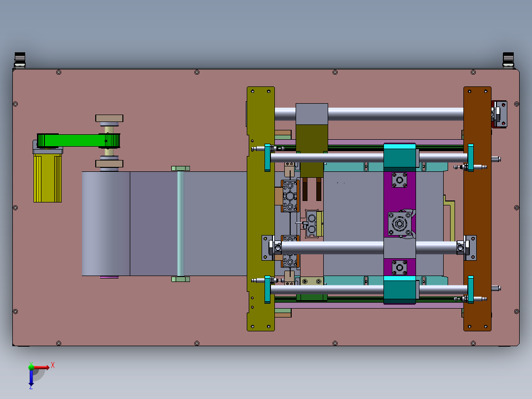Pick the twin-circle connector block at center
Image resolution: width=532 pixels, height=399 pixels.
[x=312, y=223]
